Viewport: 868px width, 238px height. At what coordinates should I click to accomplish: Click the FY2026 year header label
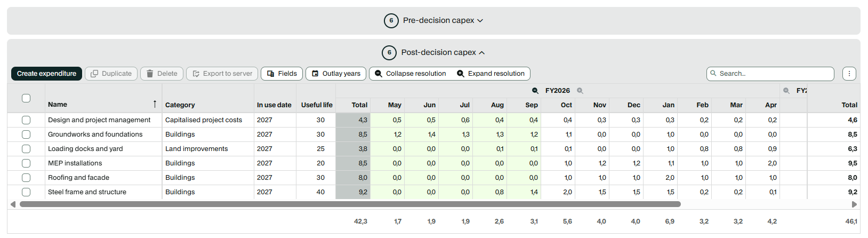(x=558, y=91)
